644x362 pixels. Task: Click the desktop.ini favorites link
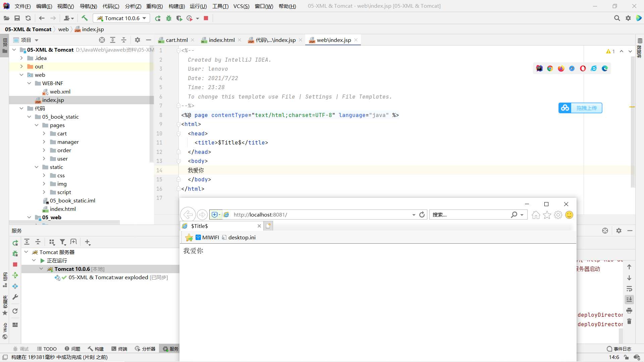238,237
